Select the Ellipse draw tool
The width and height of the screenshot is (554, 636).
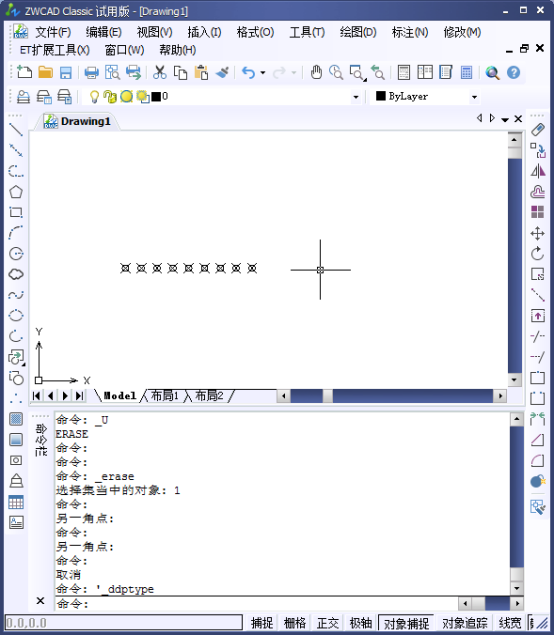[x=16, y=316]
